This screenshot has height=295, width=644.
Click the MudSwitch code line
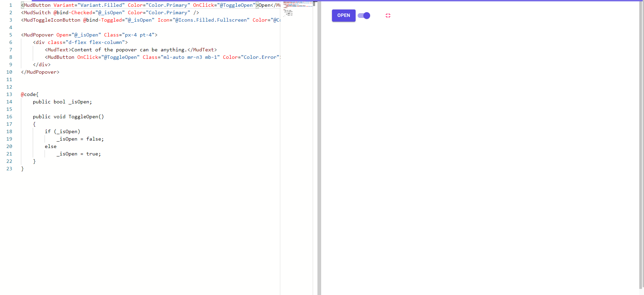[110, 13]
